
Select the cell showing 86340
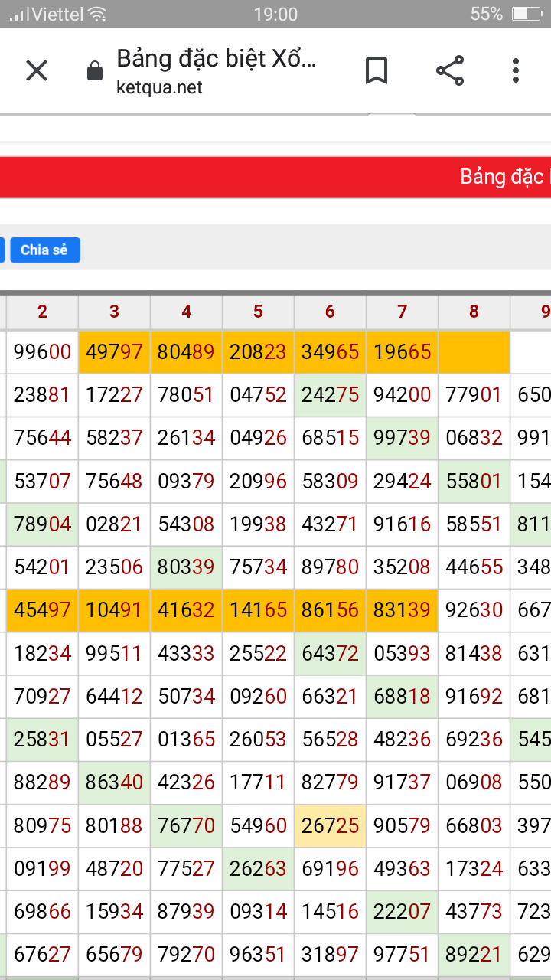(115, 782)
